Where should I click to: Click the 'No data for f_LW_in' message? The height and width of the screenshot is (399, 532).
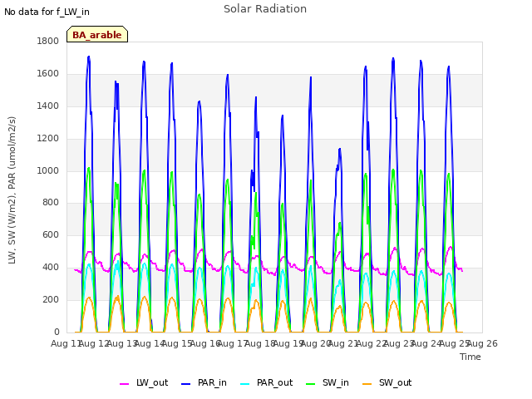click(47, 12)
